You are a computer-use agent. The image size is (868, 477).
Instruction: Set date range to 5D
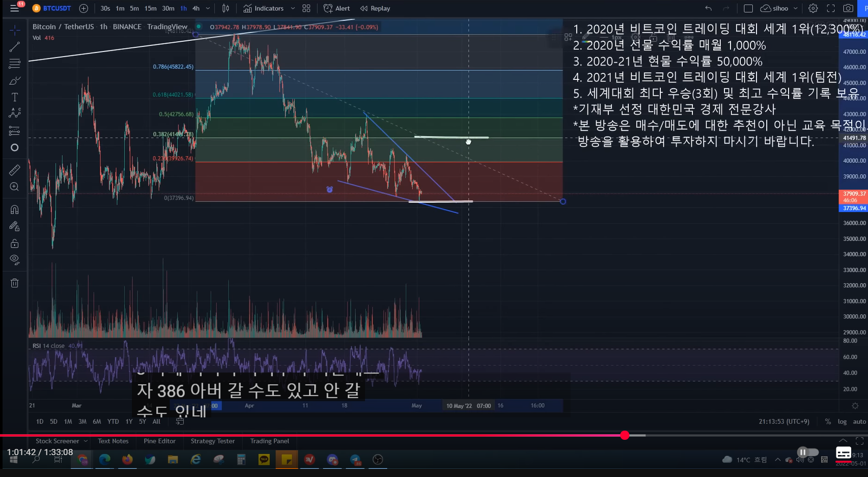click(53, 421)
